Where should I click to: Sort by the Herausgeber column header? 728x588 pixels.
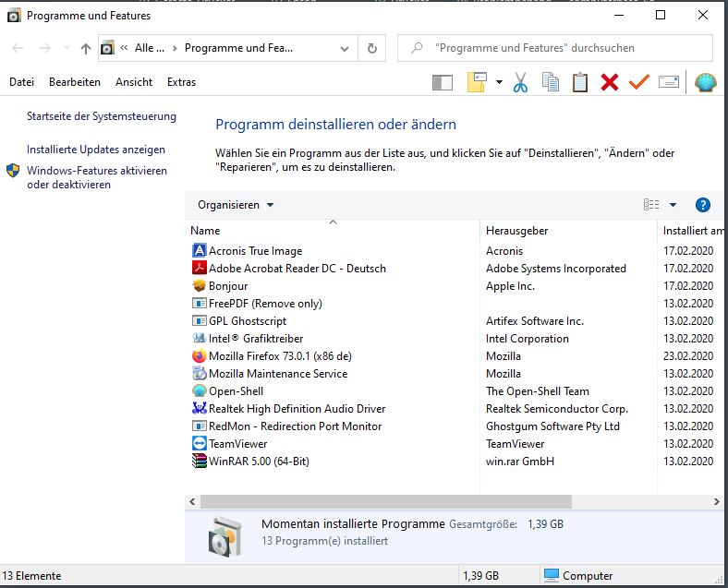(x=569, y=231)
